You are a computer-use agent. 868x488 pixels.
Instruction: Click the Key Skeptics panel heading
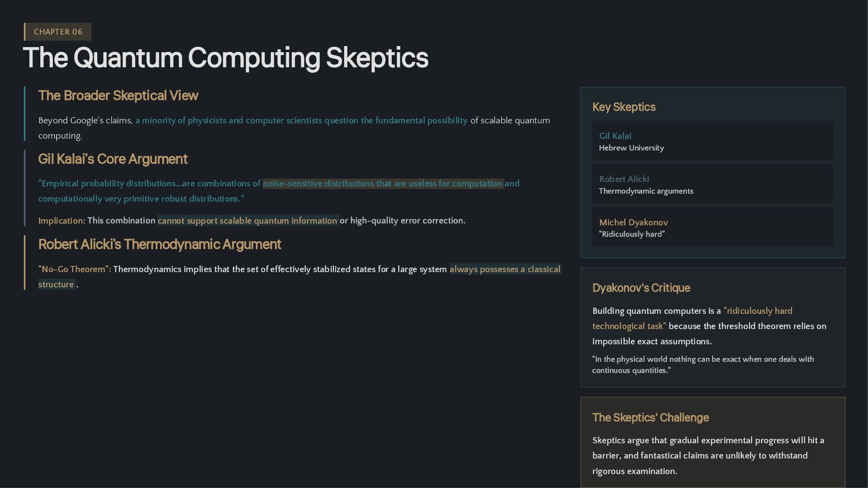point(623,107)
